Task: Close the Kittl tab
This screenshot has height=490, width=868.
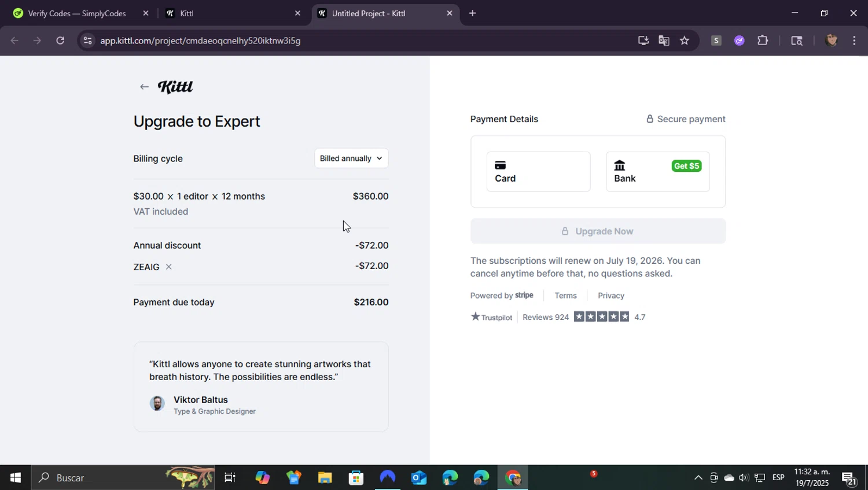Action: click(x=297, y=13)
